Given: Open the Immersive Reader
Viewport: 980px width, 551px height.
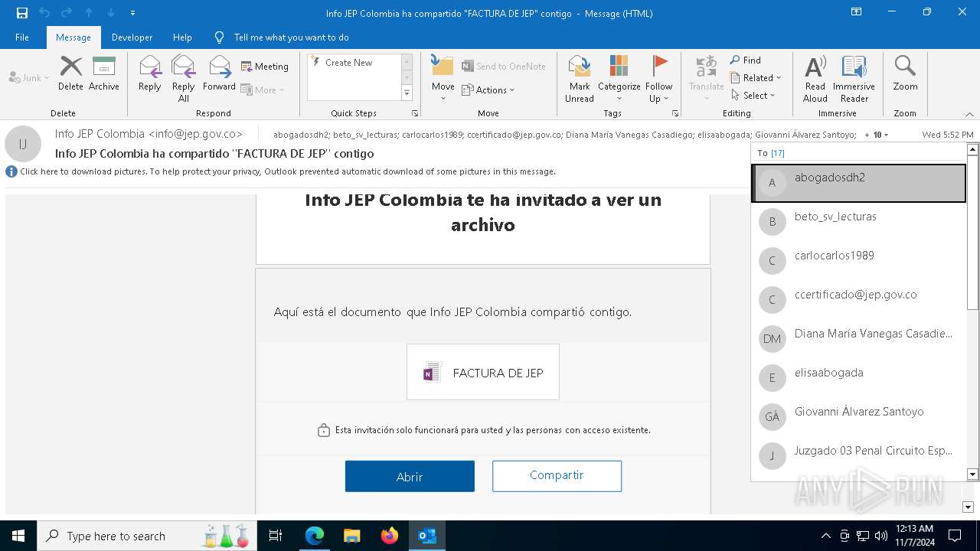Looking at the screenshot, I should (854, 79).
